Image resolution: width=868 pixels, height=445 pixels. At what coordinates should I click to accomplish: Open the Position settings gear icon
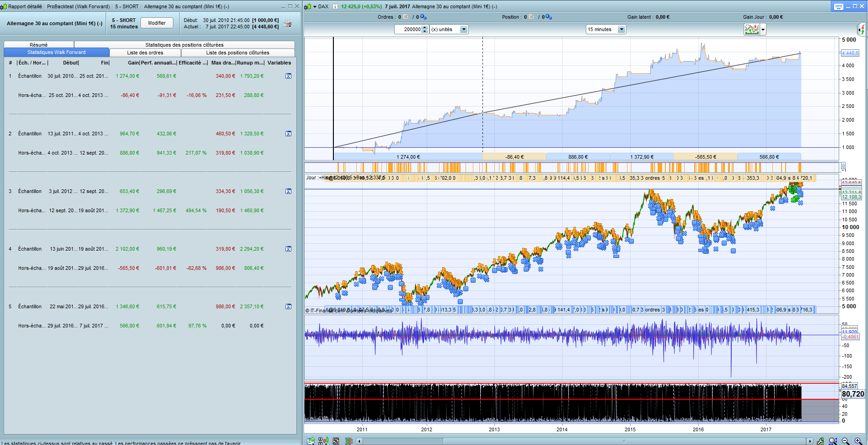tap(548, 17)
